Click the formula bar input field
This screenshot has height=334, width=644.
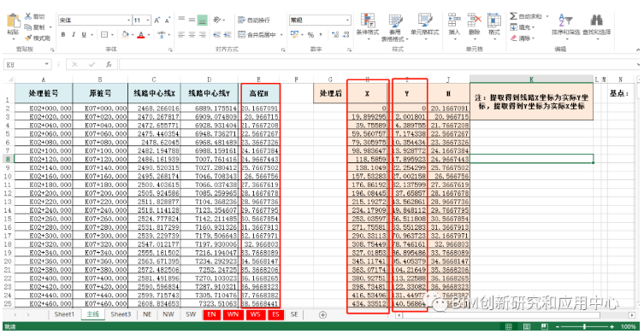coord(378,64)
